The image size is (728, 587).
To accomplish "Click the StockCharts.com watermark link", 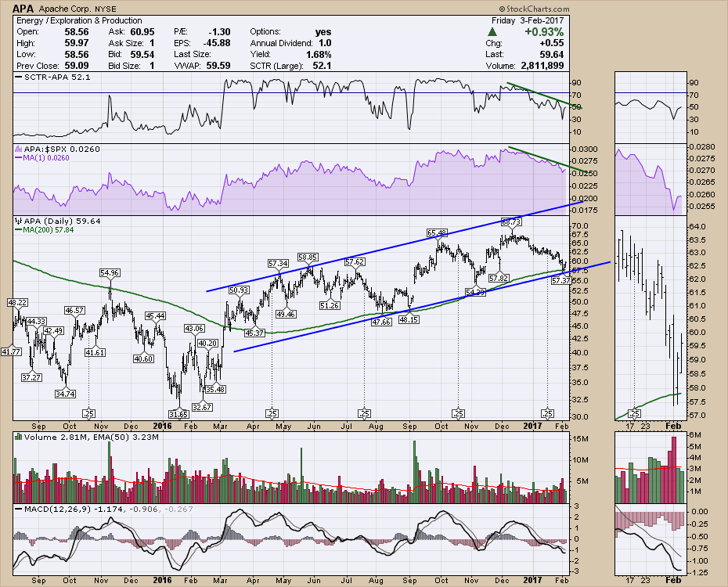I will pos(535,9).
